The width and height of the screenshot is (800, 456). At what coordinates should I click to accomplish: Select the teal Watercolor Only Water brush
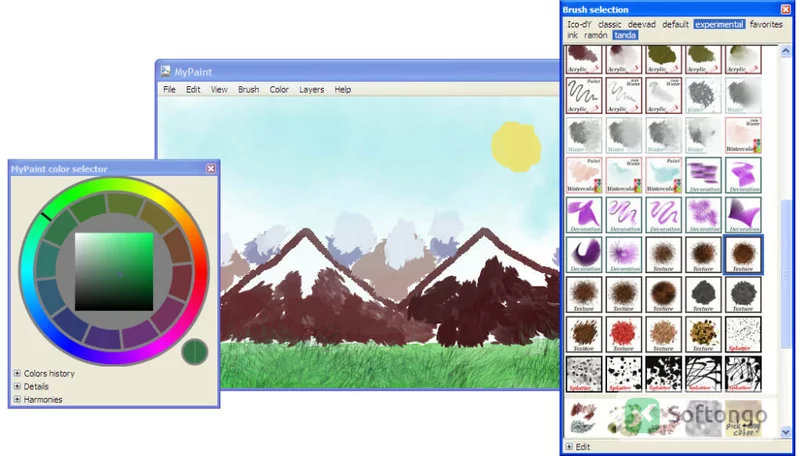point(623,175)
